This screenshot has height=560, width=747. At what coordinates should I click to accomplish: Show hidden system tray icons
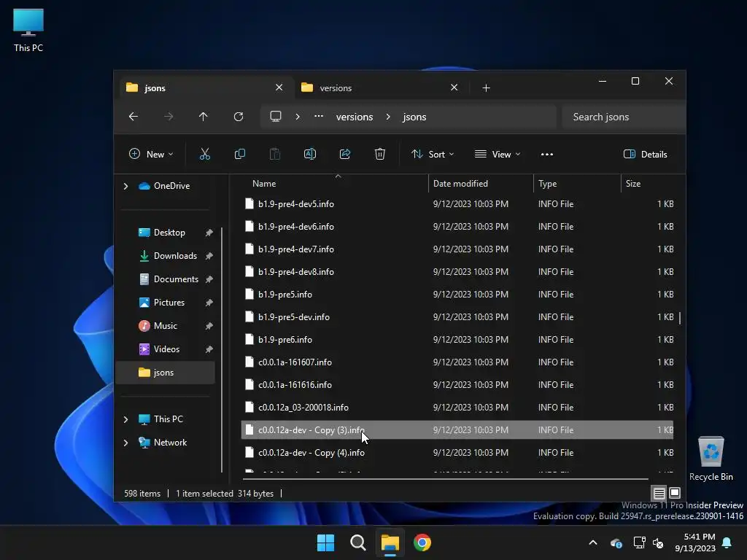(593, 542)
